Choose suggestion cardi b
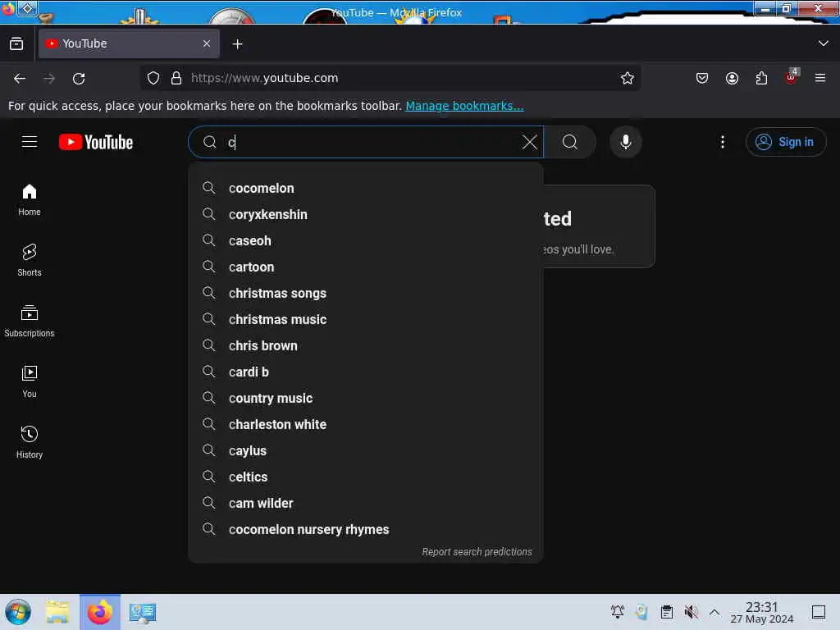Screen dimensions: 840x630 click(366, 372)
